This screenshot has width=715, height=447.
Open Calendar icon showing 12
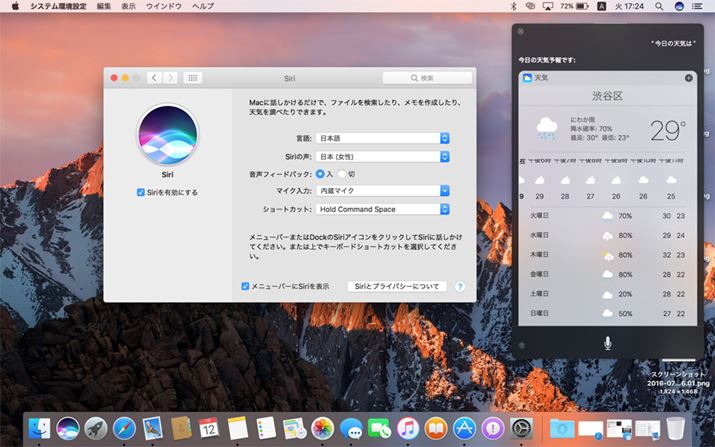(209, 428)
